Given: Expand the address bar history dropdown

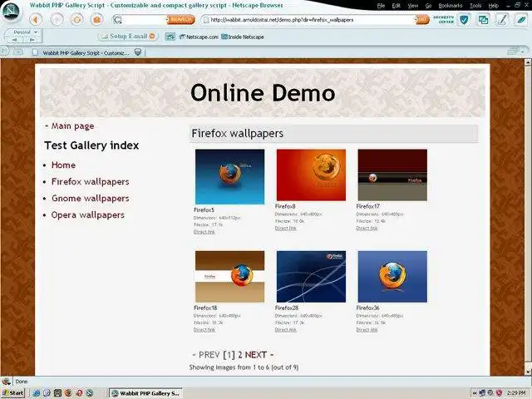Looking at the screenshot, I should click(416, 20).
